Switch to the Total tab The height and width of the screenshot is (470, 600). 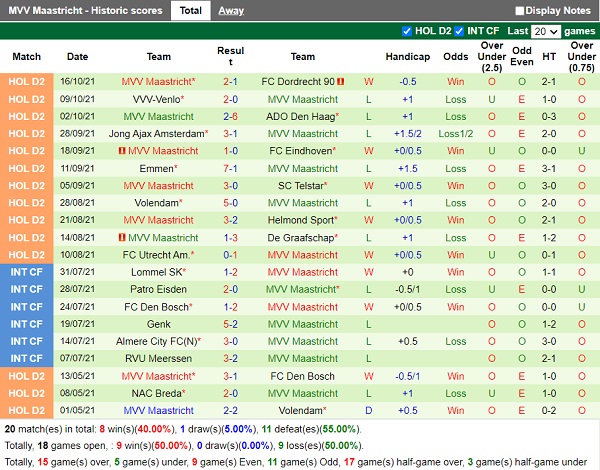[x=191, y=10]
